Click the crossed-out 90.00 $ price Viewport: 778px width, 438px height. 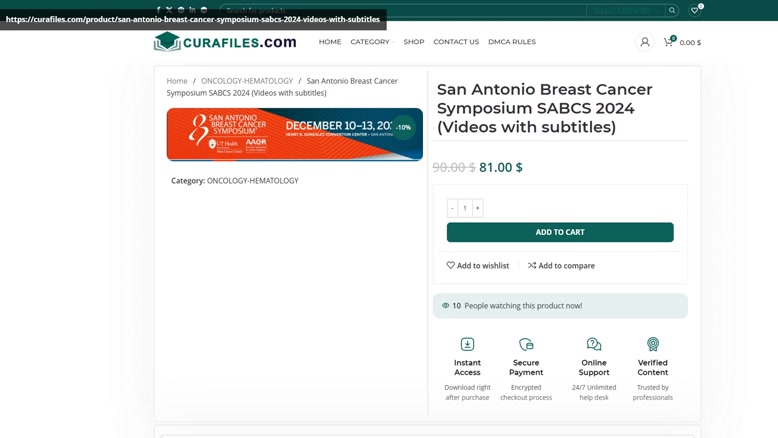point(454,167)
